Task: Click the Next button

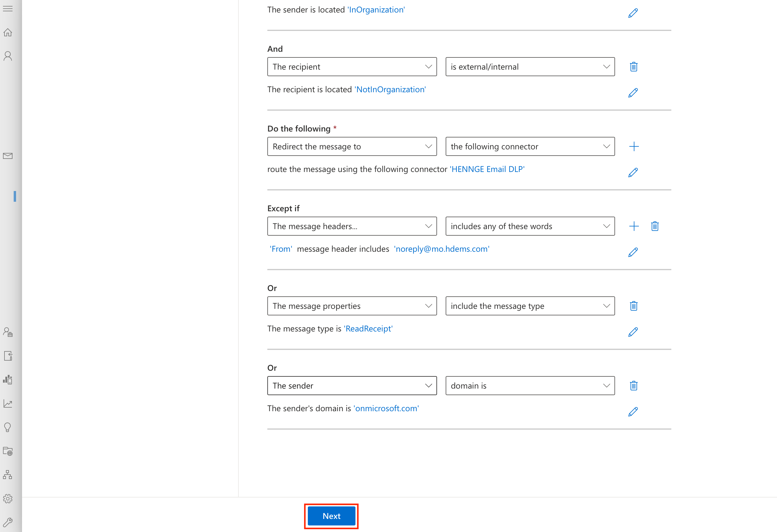Action: 331,516
